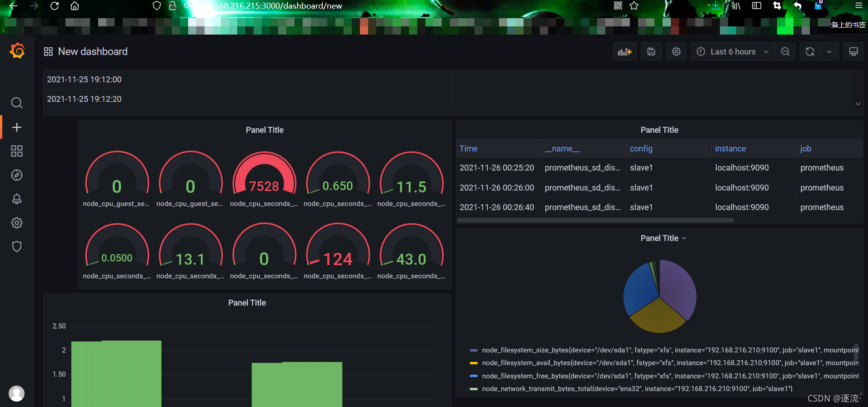
Task: Bookmark the page with the star icon
Action: [634, 6]
